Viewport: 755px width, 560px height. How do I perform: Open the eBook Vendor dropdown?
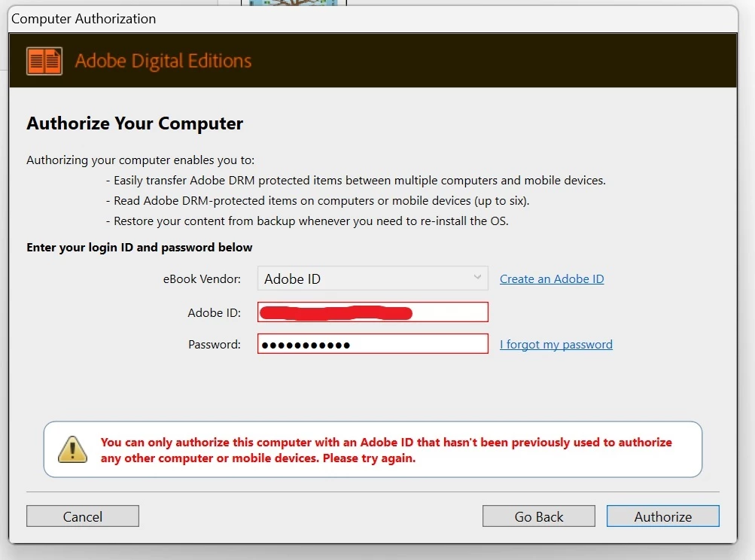pyautogui.click(x=373, y=278)
